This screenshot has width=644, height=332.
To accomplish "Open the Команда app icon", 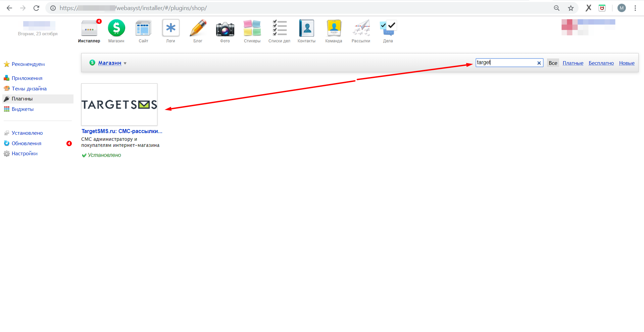I will (334, 28).
